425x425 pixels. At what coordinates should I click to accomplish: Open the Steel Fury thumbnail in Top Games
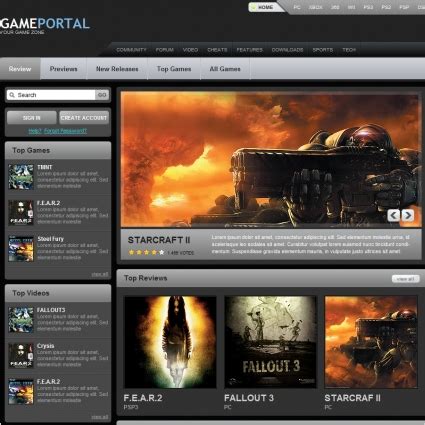21,249
